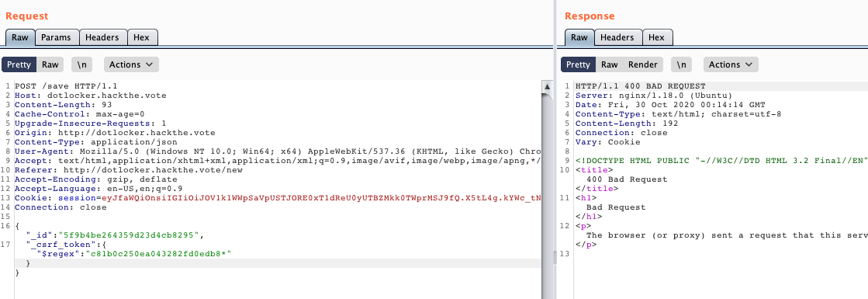868x299 pixels.
Task: Select Raw view in Request pane
Action: 50,64
